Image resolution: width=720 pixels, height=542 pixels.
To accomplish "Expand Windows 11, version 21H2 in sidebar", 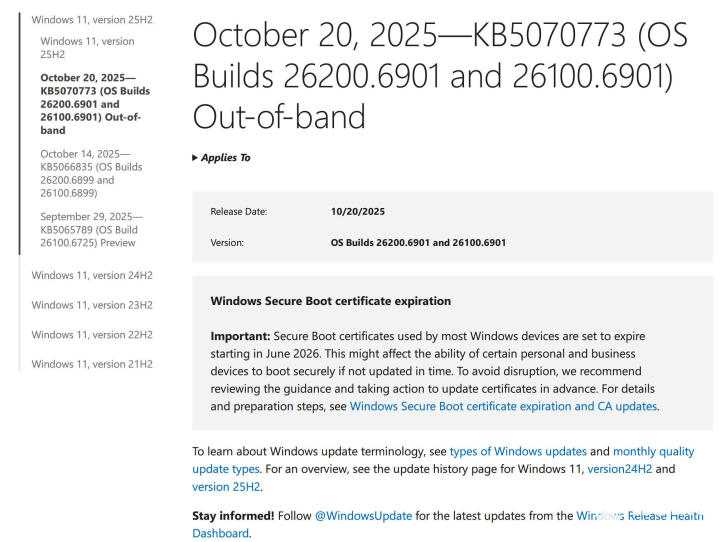I will coord(92,364).
